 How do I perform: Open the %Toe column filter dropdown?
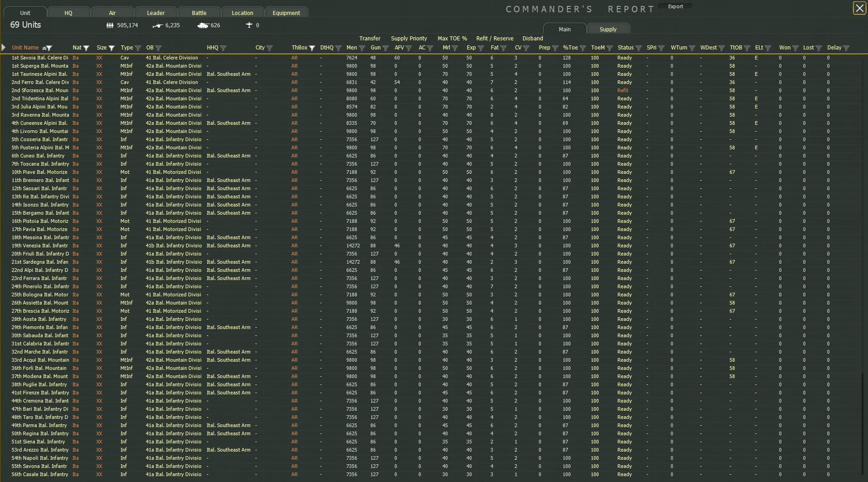[583, 48]
